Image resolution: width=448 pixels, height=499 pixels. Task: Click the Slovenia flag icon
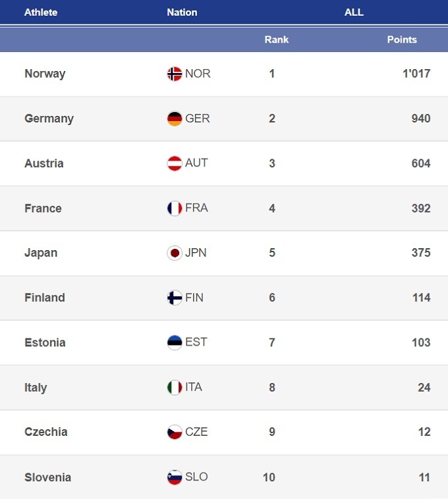(x=175, y=477)
